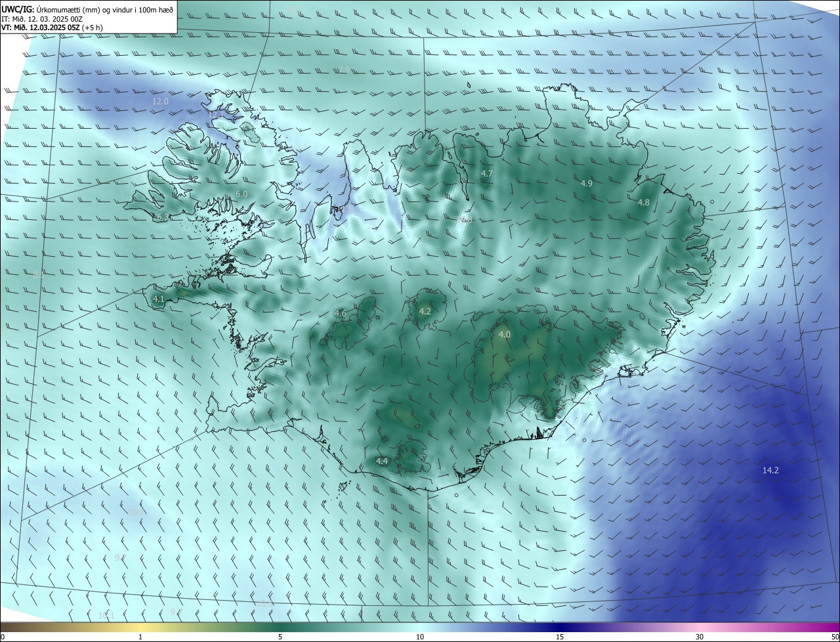Click the 4.6 value in west-central Iceland
Viewport: 840px width, 642px height.
pos(340,314)
